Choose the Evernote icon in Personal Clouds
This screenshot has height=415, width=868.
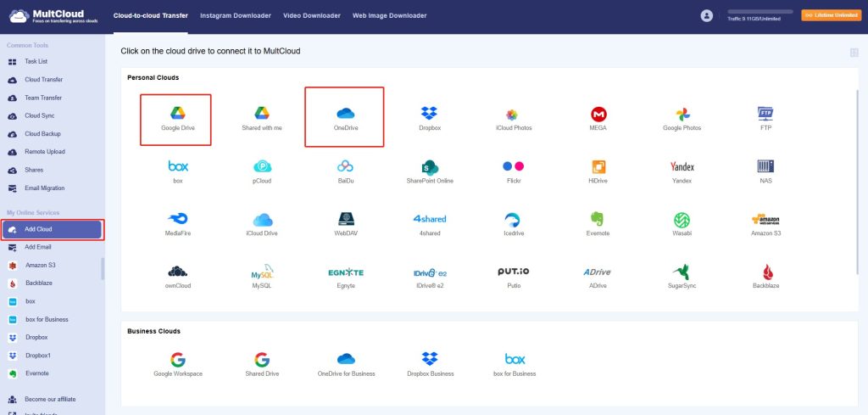tap(598, 224)
